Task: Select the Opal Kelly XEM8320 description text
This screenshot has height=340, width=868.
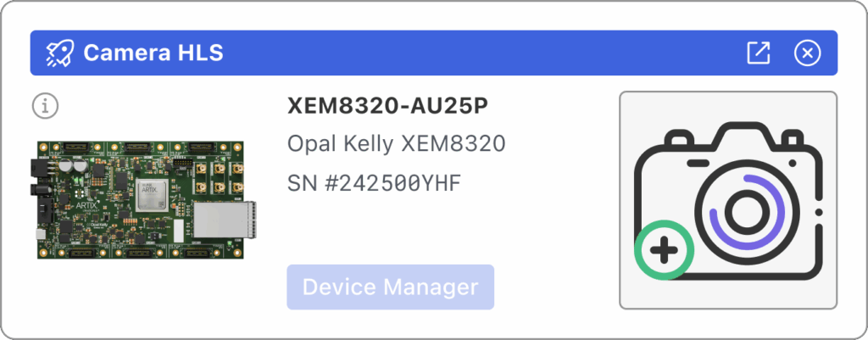Action: pos(397,144)
